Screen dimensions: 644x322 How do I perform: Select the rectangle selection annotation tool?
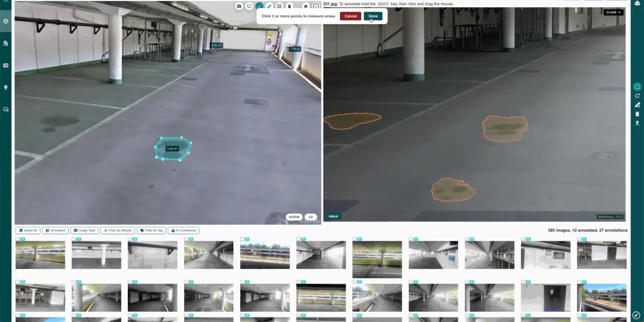637,87
